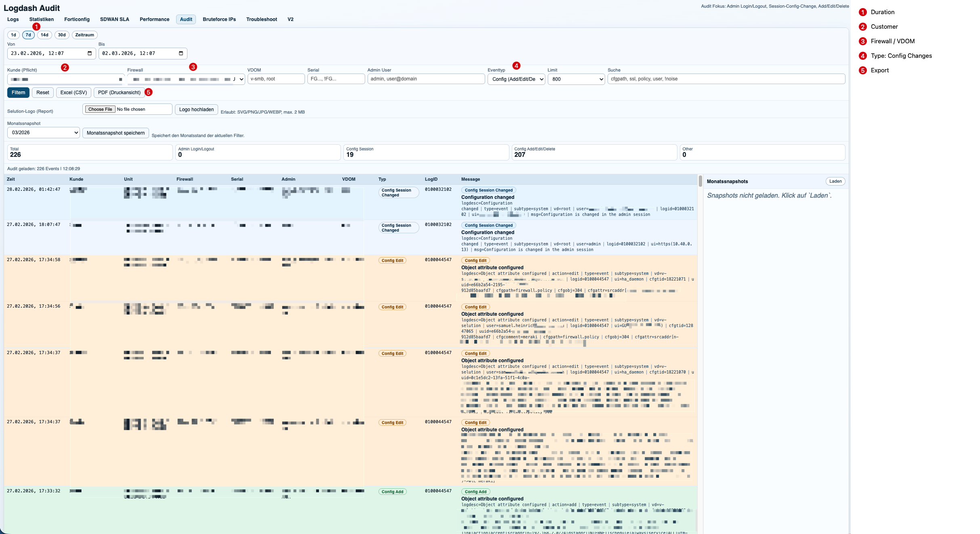Screen dimensions: 980x534
Task: Click Laden to load Monatssnapshots
Action: pyautogui.click(x=835, y=182)
